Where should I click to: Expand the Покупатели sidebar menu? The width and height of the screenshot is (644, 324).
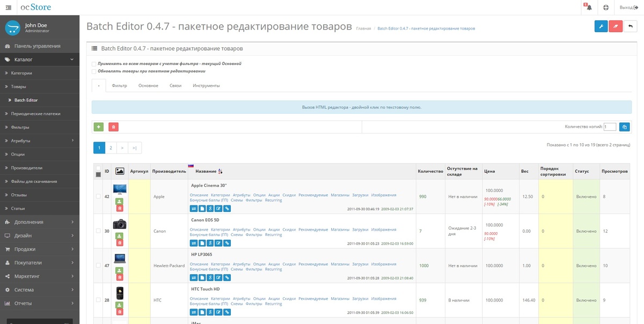point(40,263)
